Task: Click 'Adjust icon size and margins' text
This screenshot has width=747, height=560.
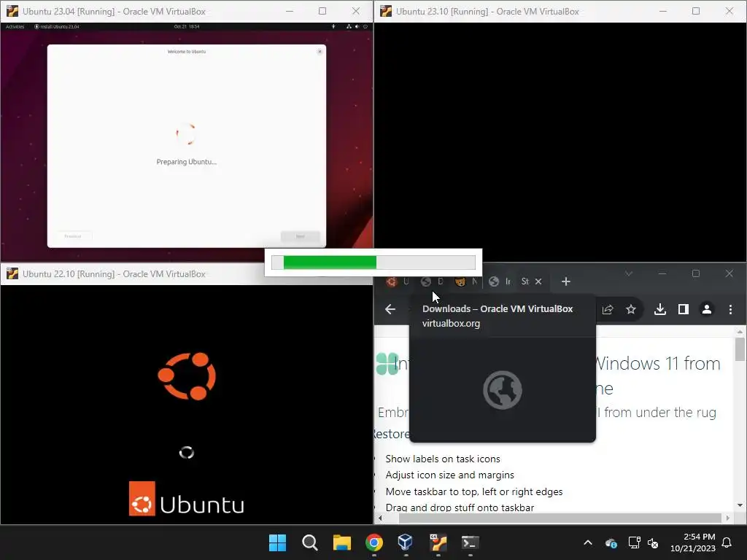Action: coord(449,475)
